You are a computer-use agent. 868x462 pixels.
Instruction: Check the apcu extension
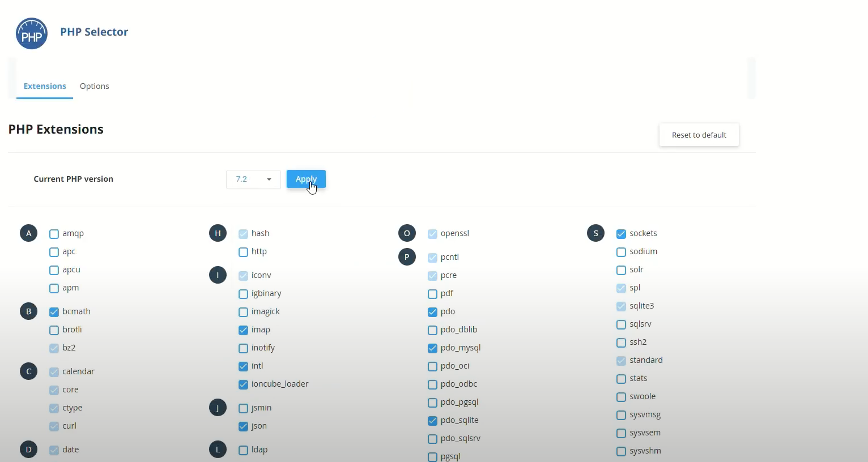tap(54, 270)
